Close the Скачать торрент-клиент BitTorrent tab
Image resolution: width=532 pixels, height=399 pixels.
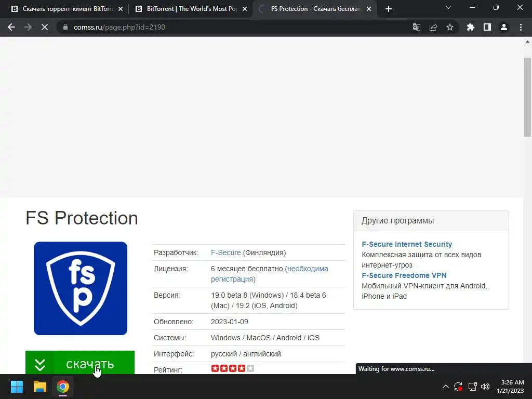tap(121, 9)
